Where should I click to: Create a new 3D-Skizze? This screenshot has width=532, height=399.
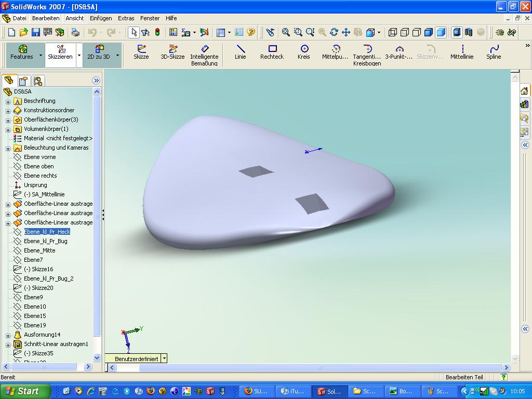pyautogui.click(x=172, y=52)
